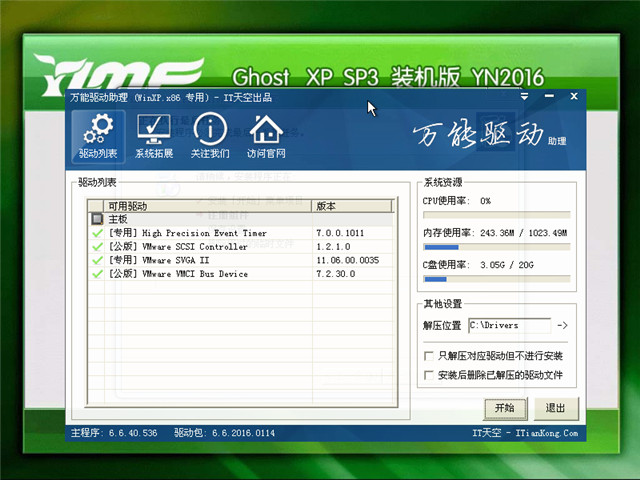This screenshot has height=480, width=640.
Task: Click the 3.05G / 20G disk value
Action: pos(507,265)
